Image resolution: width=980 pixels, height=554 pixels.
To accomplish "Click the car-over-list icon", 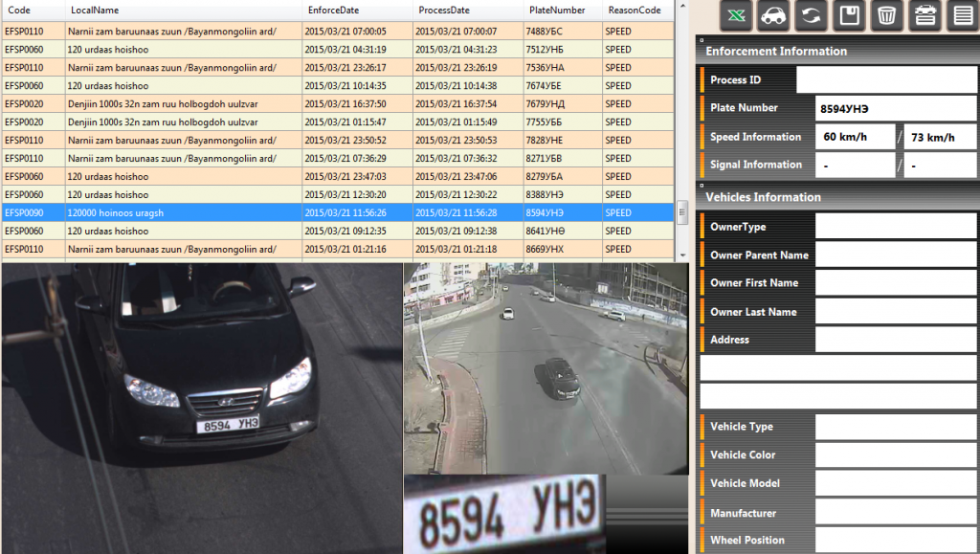I will (924, 16).
